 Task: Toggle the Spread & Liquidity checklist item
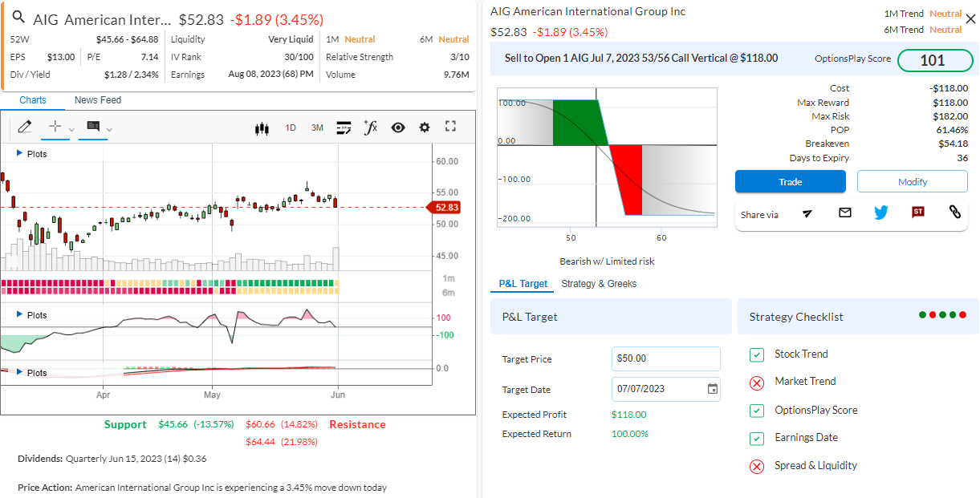tap(756, 467)
